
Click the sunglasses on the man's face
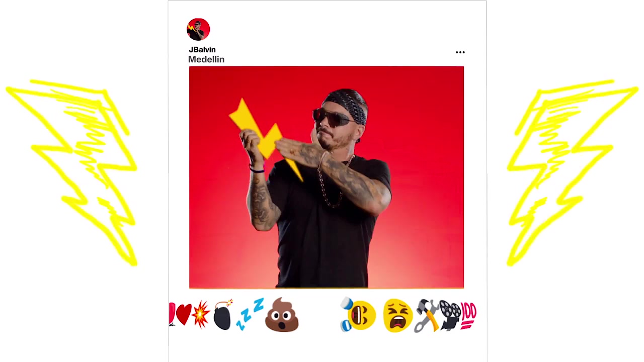[x=333, y=118]
